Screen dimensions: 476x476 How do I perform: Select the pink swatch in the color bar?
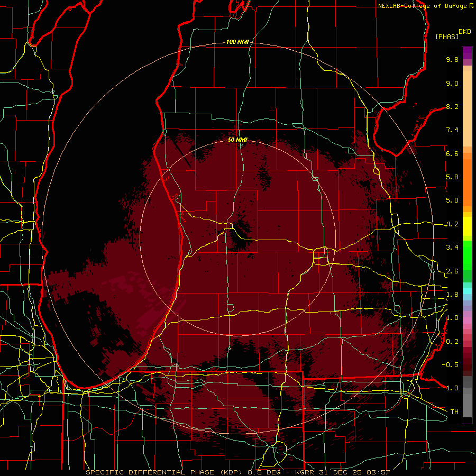tap(467, 321)
